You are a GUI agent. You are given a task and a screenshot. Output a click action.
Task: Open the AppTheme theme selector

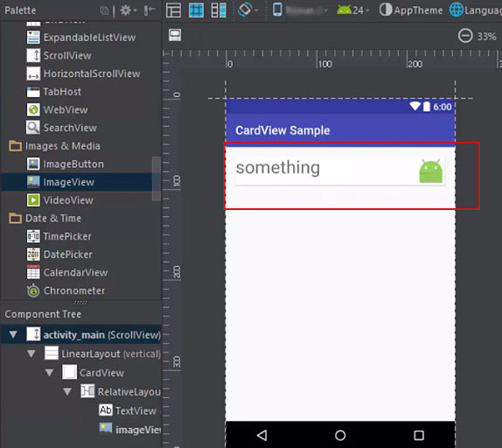point(411,10)
